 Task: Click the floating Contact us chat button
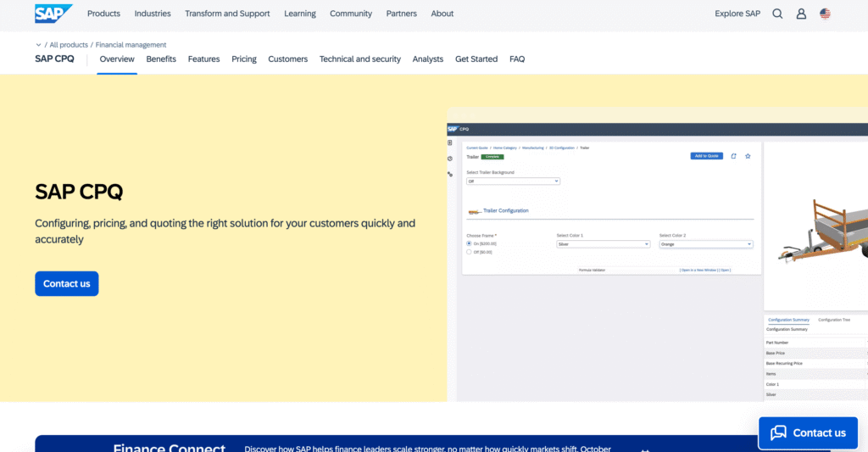click(x=808, y=432)
